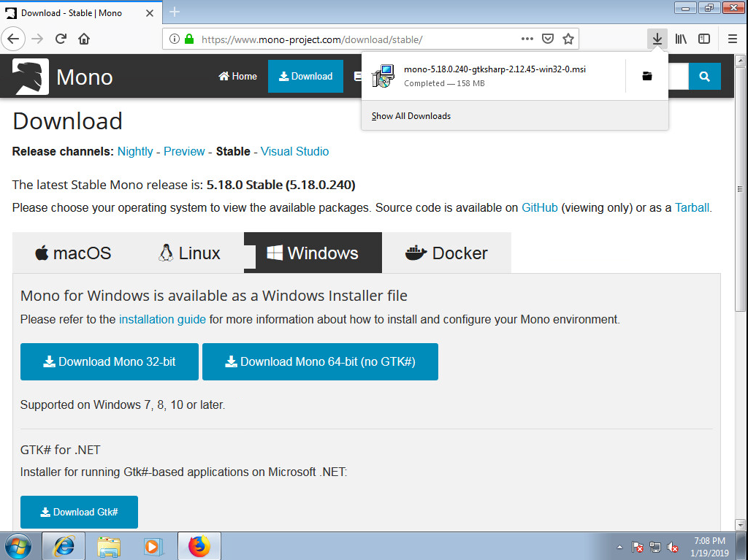
Task: Select the Windows platform tab
Action: tap(313, 253)
